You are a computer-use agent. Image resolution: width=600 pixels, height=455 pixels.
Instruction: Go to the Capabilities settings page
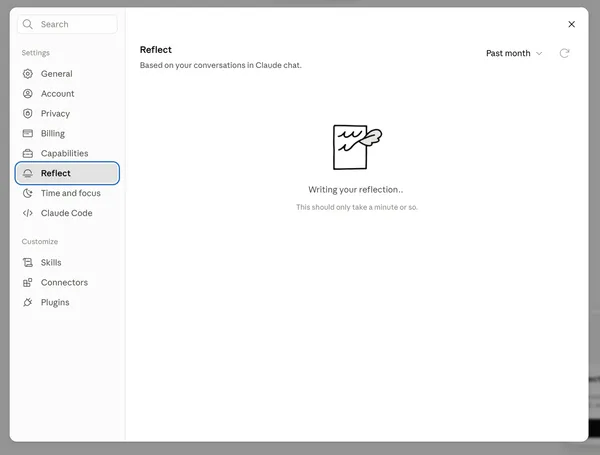point(67,153)
